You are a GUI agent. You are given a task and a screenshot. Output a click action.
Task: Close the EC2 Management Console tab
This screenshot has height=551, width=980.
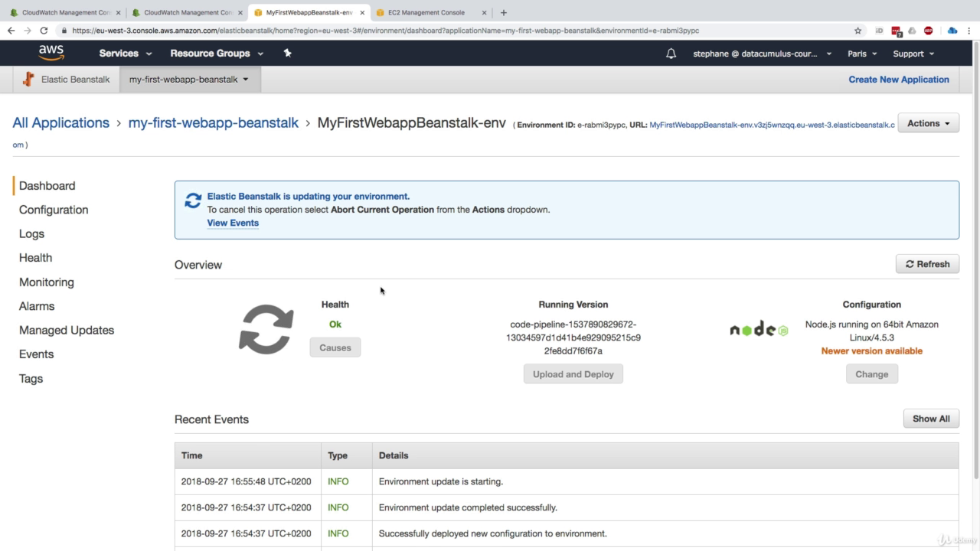click(485, 12)
